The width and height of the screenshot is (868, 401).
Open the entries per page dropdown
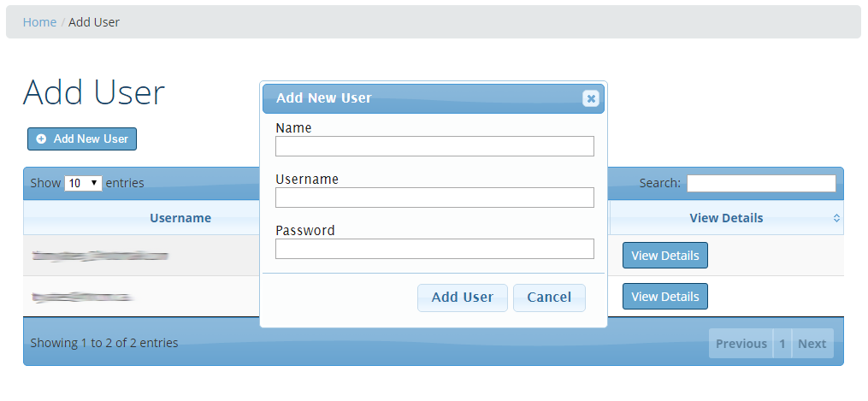click(x=83, y=183)
